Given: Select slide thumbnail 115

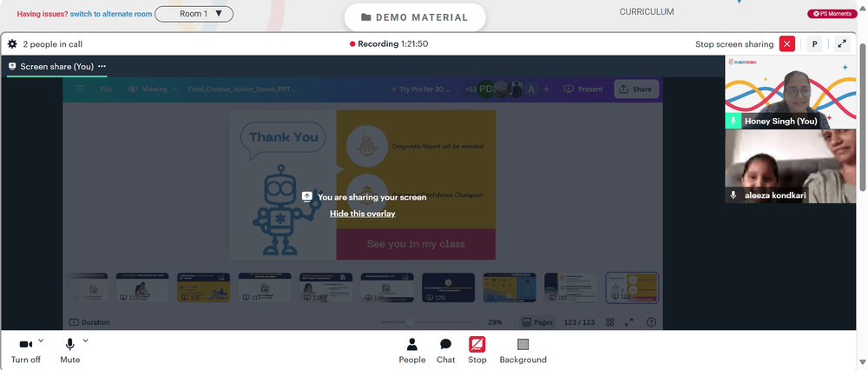Looking at the screenshot, I should (141, 287).
